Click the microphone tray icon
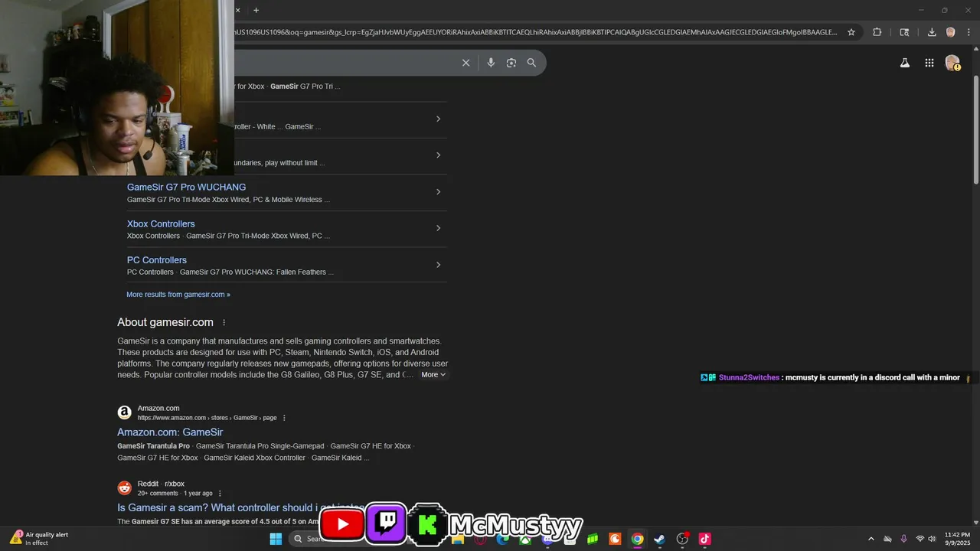 904,539
